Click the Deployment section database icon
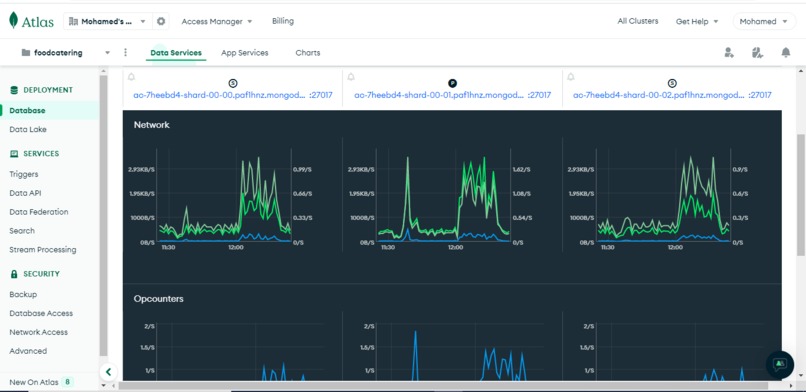 14,90
